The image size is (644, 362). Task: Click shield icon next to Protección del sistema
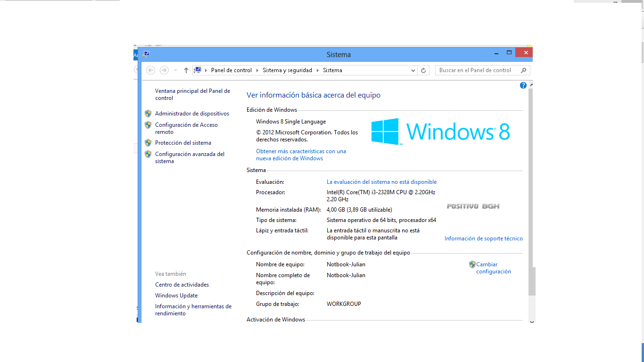[x=148, y=143]
